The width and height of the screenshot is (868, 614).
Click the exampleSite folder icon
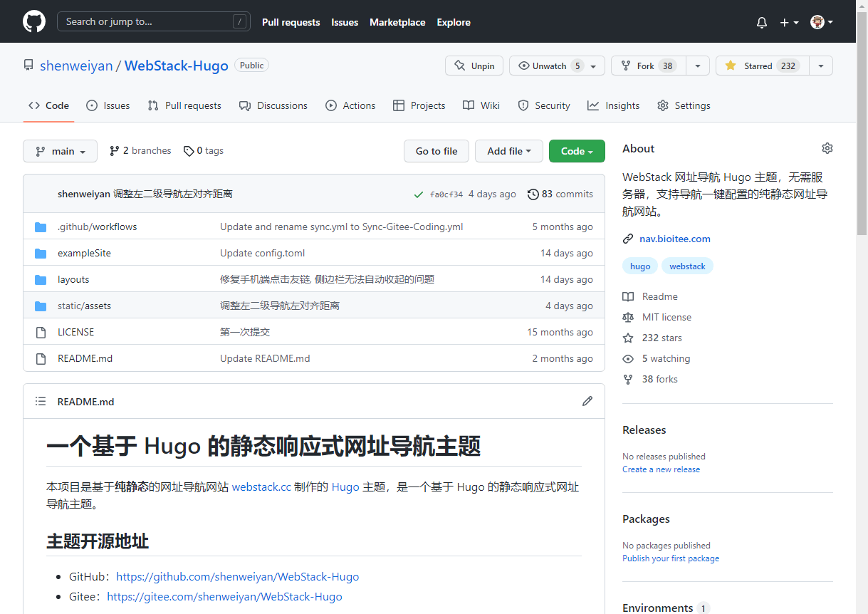coord(41,253)
